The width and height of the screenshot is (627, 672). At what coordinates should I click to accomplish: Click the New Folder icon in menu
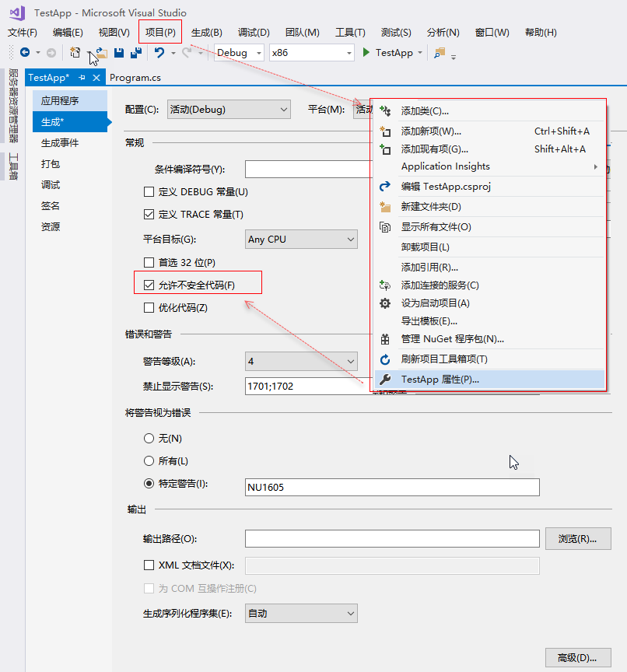coord(385,207)
